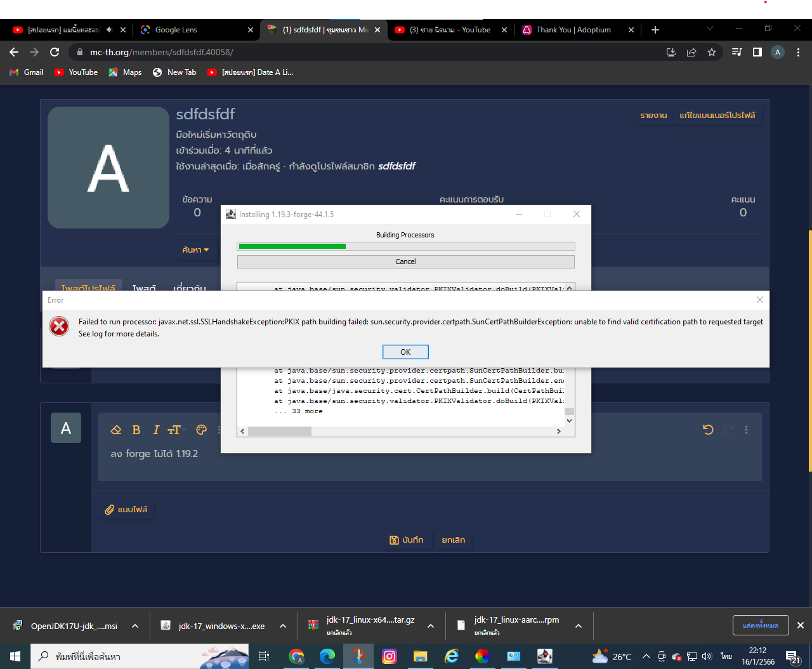Open New Tab bookmark
The width and height of the screenshot is (812, 669).
tap(174, 72)
